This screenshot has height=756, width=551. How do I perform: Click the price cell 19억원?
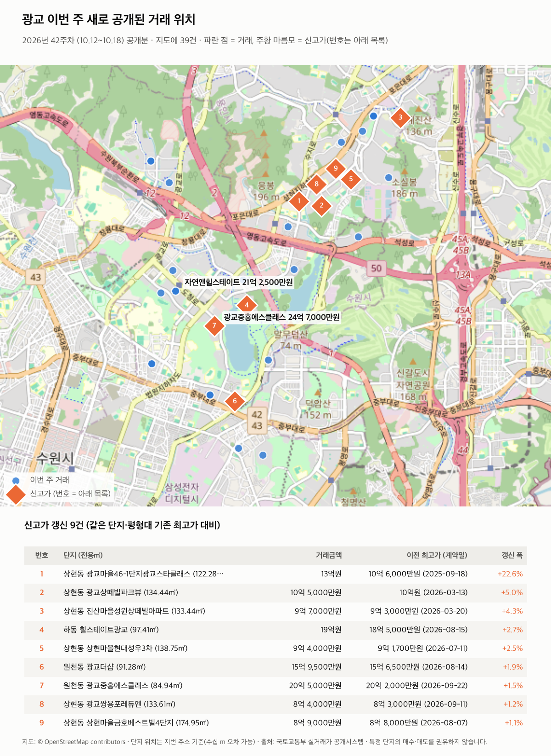click(331, 630)
